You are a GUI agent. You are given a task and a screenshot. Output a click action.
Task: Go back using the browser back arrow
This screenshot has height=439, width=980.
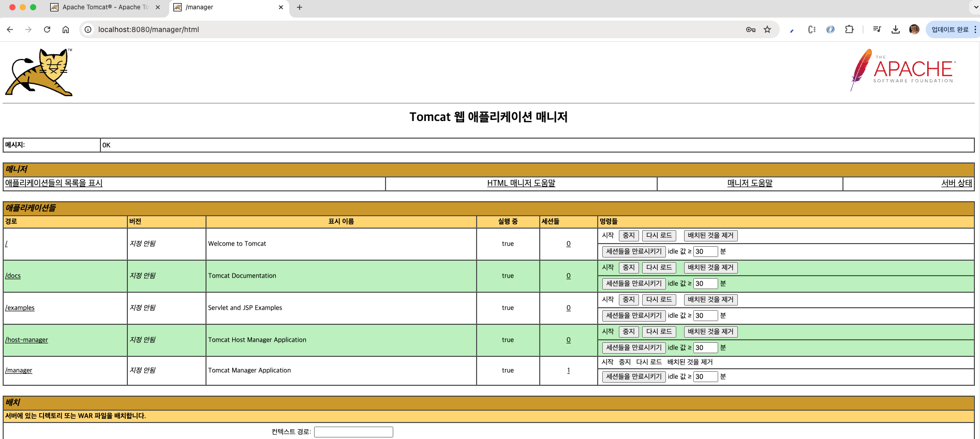(10, 29)
